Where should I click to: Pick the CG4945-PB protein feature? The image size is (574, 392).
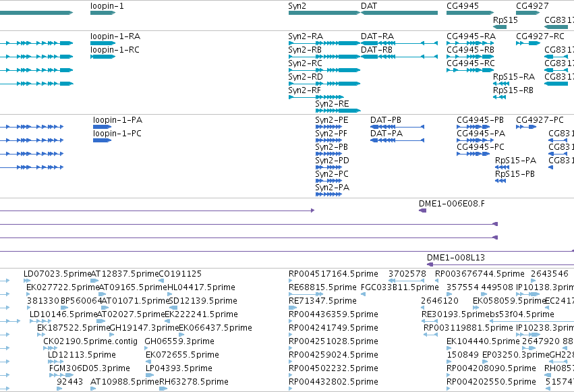[473, 127]
